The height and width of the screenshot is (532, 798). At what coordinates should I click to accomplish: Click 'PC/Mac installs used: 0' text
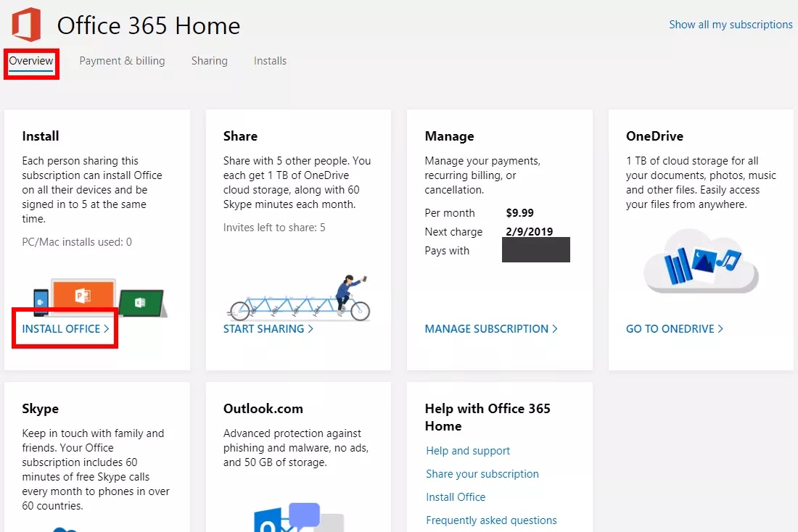pos(77,242)
